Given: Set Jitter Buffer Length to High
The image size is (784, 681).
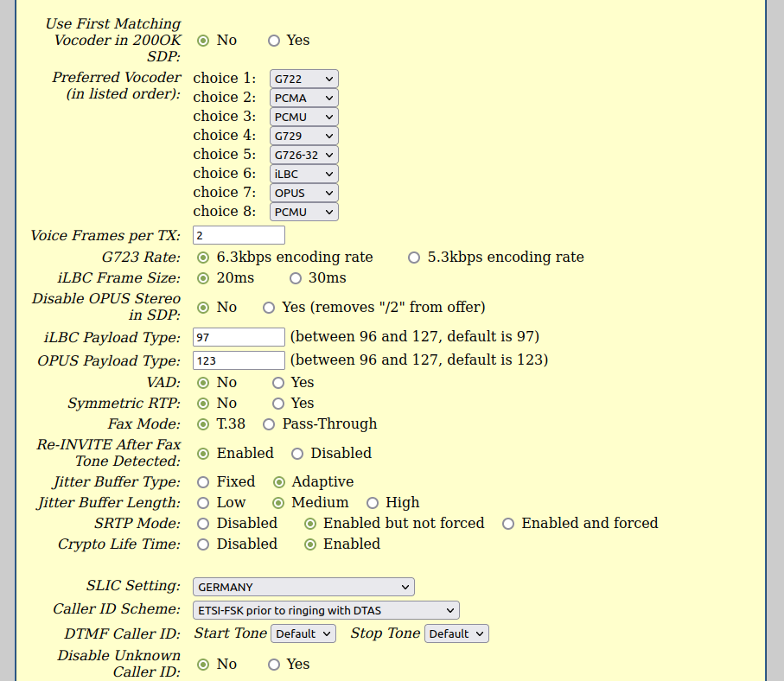Looking at the screenshot, I should tap(373, 503).
